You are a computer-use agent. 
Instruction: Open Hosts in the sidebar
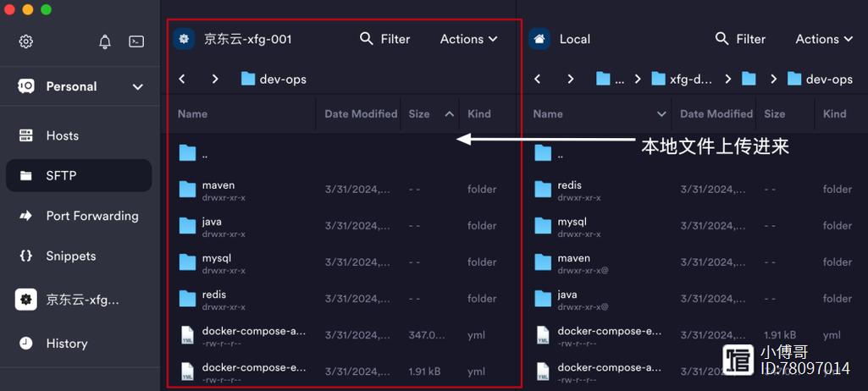[79, 135]
